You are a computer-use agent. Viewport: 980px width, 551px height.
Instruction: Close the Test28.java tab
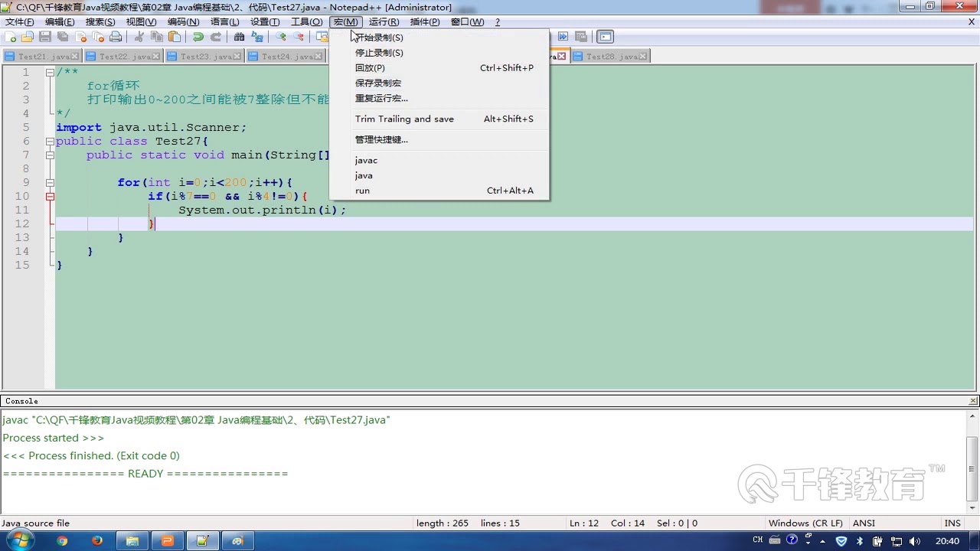tap(643, 57)
